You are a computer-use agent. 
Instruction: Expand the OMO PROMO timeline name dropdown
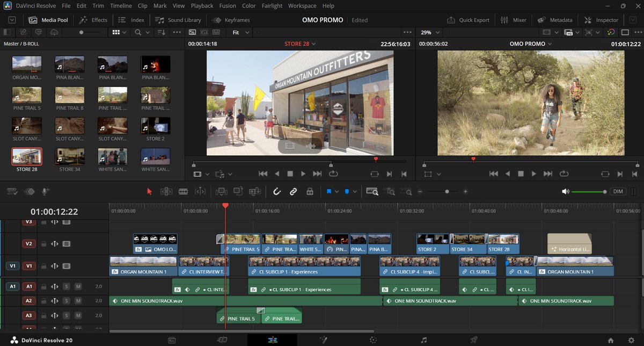pyautogui.click(x=549, y=44)
